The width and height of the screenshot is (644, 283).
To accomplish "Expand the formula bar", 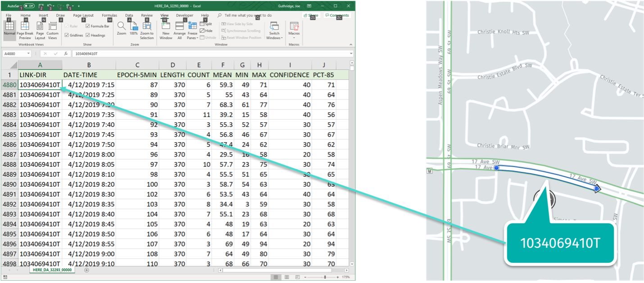I will coord(351,54).
